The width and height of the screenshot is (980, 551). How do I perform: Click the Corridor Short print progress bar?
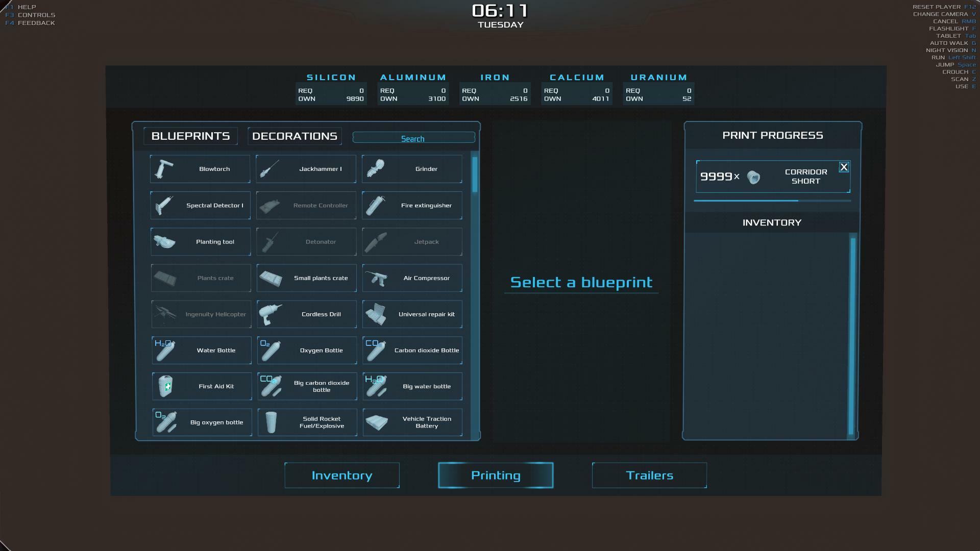772,201
